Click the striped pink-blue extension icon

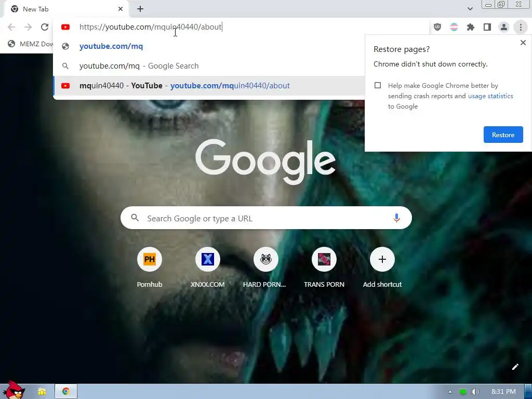(454, 27)
